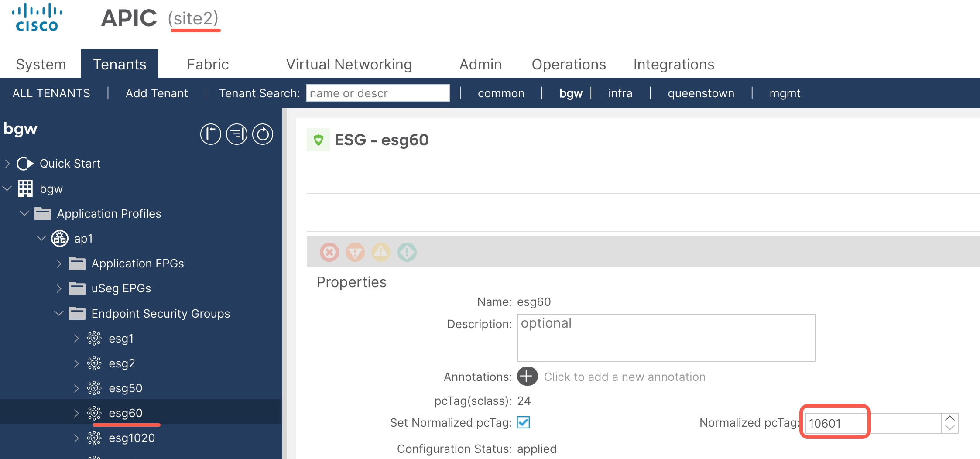Click the Endpoint Security Groups folder icon
The width and height of the screenshot is (980, 459).
click(77, 313)
